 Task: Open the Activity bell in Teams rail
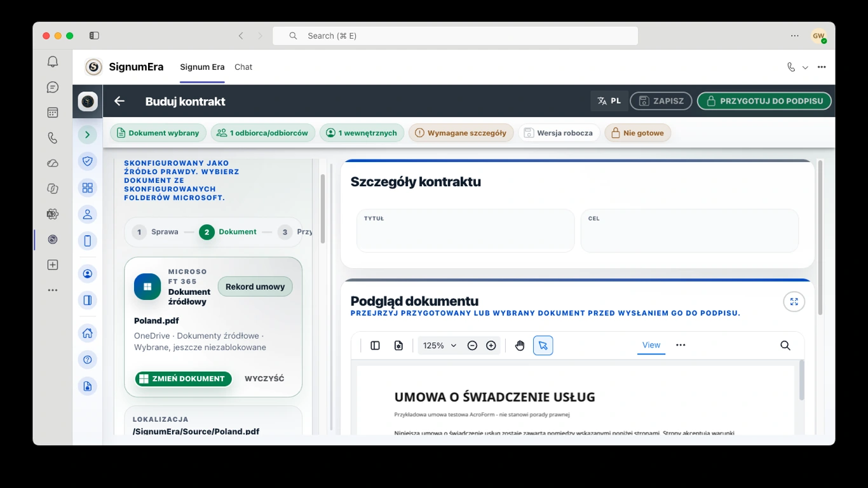click(x=53, y=62)
